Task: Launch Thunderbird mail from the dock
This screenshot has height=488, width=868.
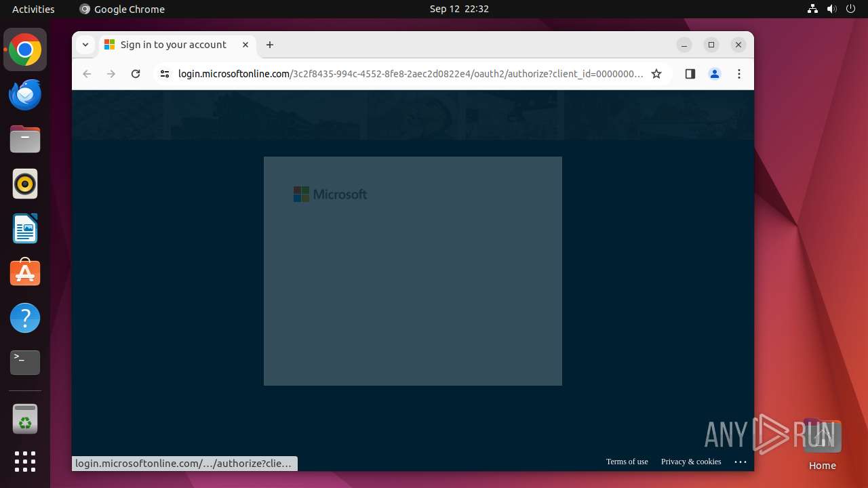Action: coord(25,94)
